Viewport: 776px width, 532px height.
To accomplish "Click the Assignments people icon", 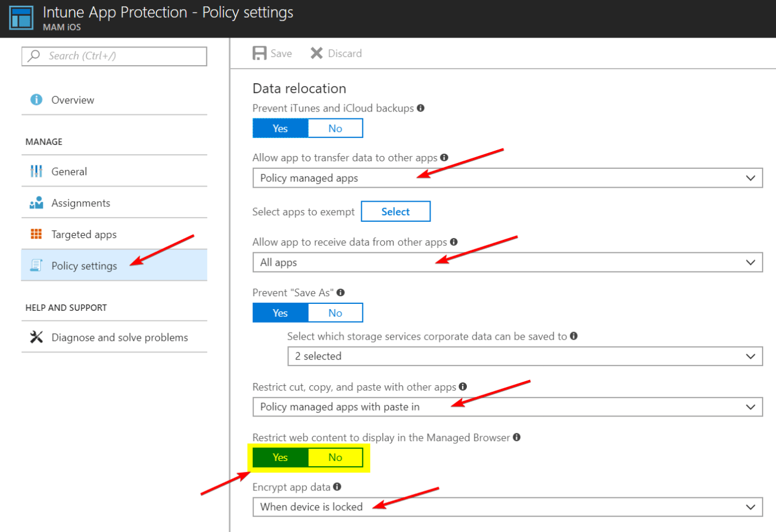I will pos(36,203).
